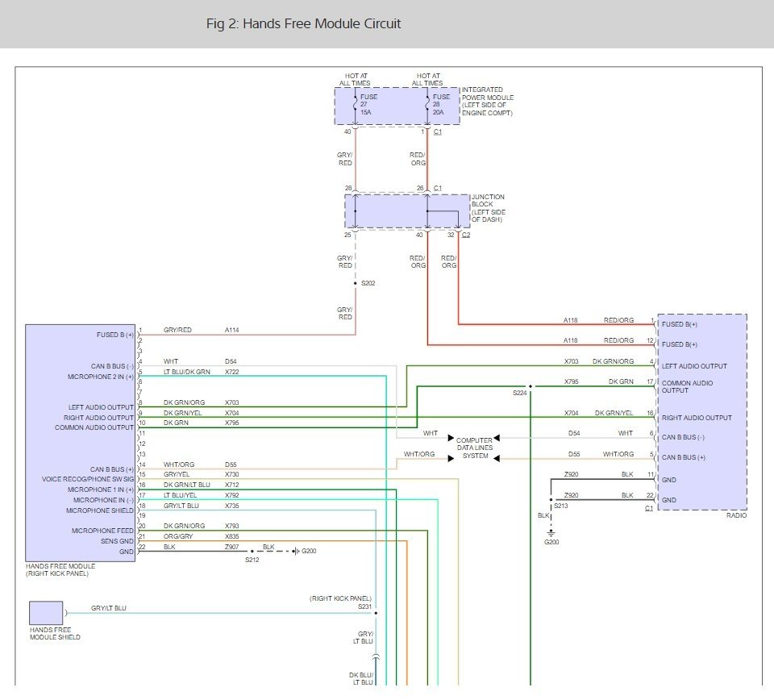
Task: Click CAN B BUS (-) in the Radio block
Action: pos(683,437)
